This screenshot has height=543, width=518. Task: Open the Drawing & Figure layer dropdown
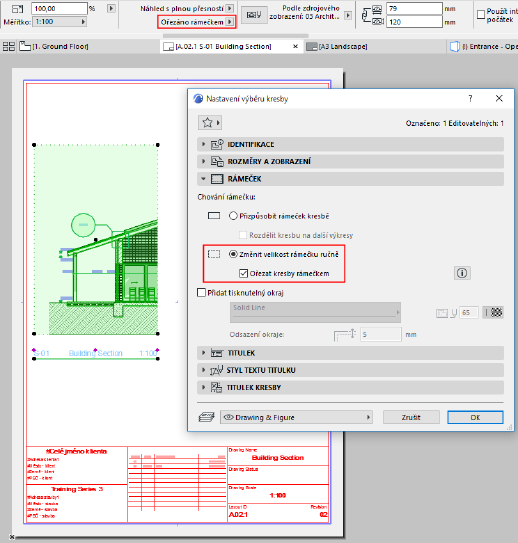point(296,417)
